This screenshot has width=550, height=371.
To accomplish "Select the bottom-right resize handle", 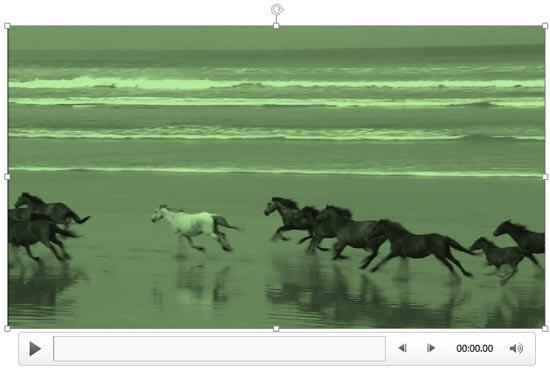I will pos(545,329).
